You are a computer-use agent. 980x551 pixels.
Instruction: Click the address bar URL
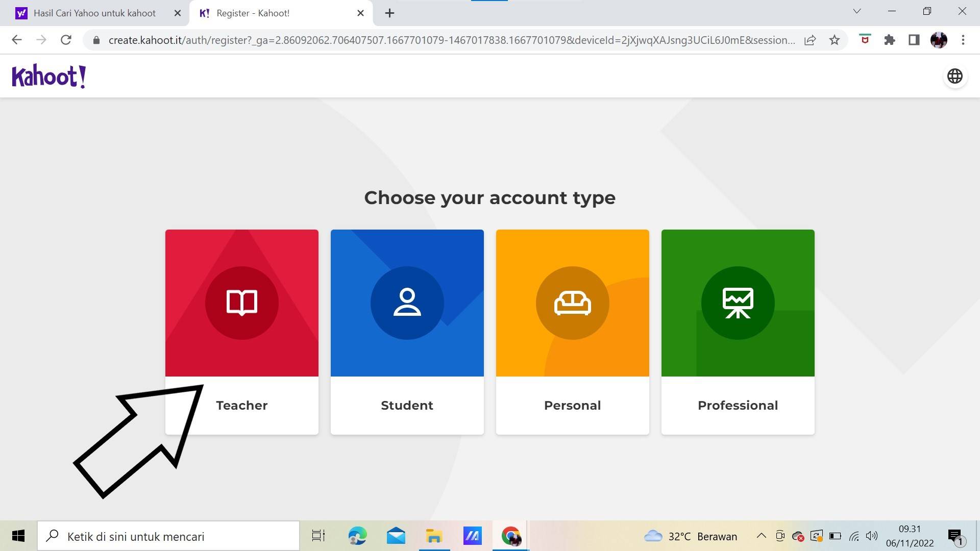pos(452,40)
